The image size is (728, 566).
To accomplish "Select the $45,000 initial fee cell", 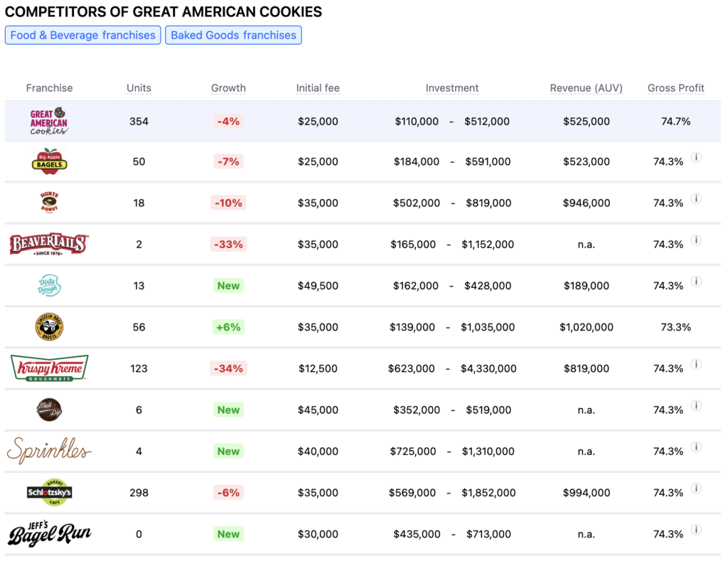I will click(x=318, y=410).
